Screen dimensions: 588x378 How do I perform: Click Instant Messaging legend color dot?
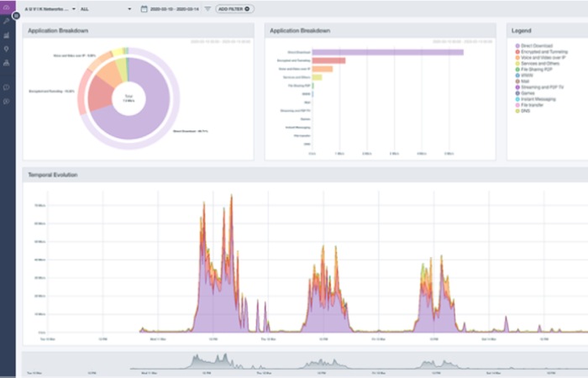coord(517,99)
